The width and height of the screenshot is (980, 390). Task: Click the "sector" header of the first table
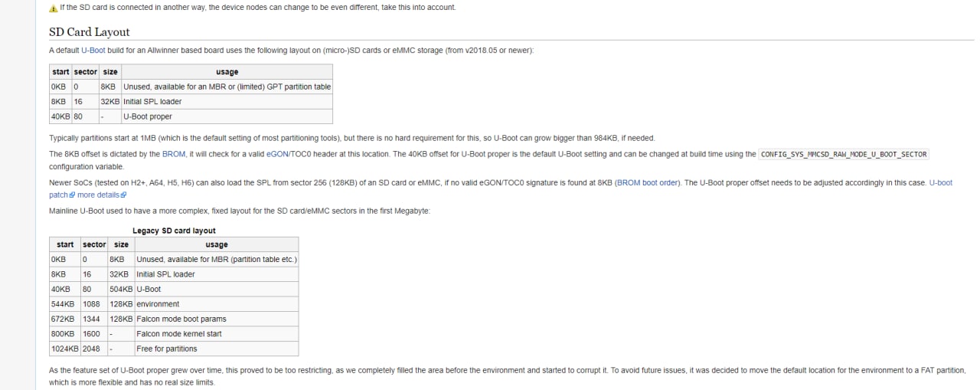click(85, 72)
